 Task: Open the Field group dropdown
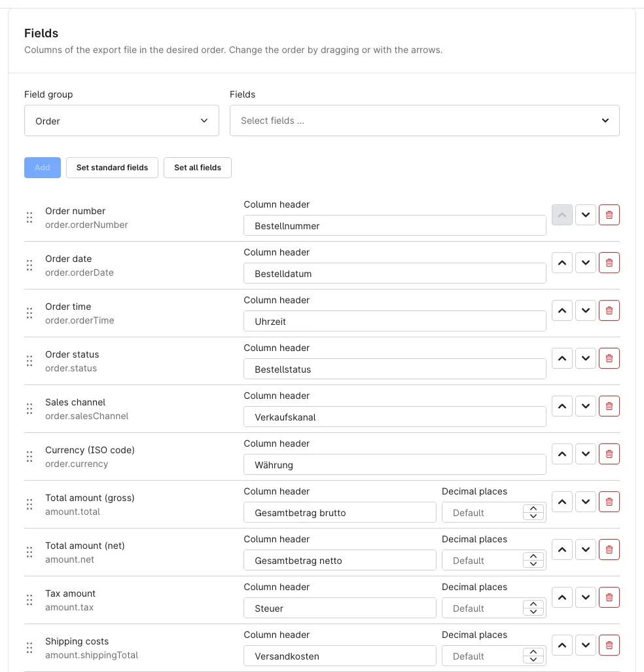tap(122, 121)
